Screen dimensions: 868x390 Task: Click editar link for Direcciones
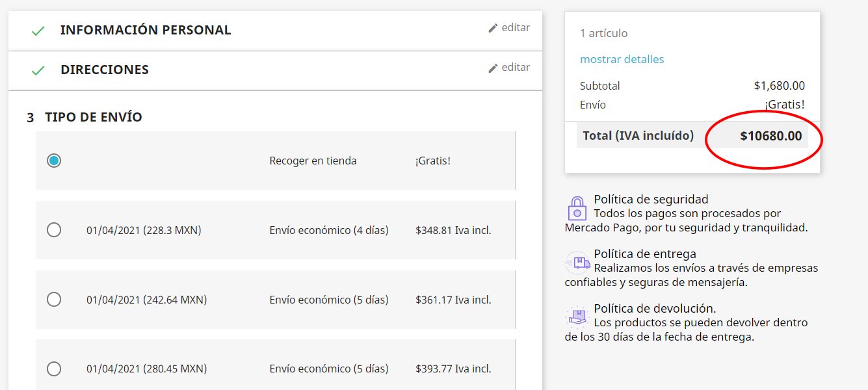pyautogui.click(x=516, y=68)
